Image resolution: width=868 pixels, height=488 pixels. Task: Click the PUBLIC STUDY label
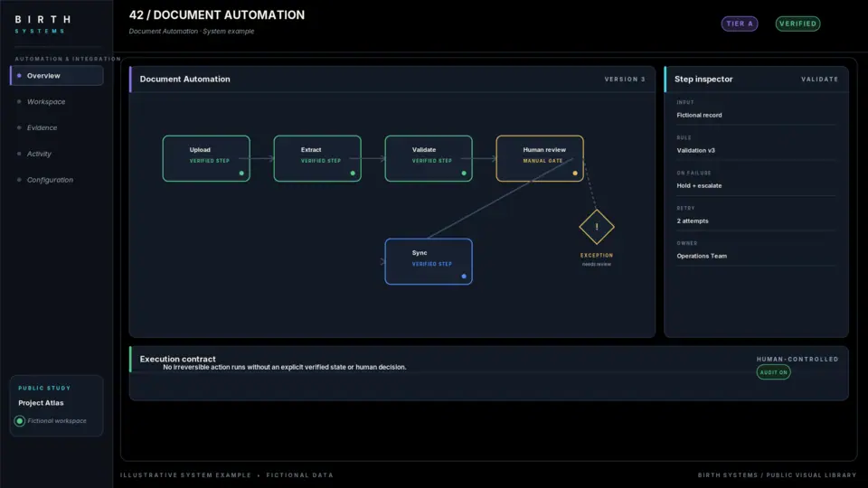click(x=44, y=389)
